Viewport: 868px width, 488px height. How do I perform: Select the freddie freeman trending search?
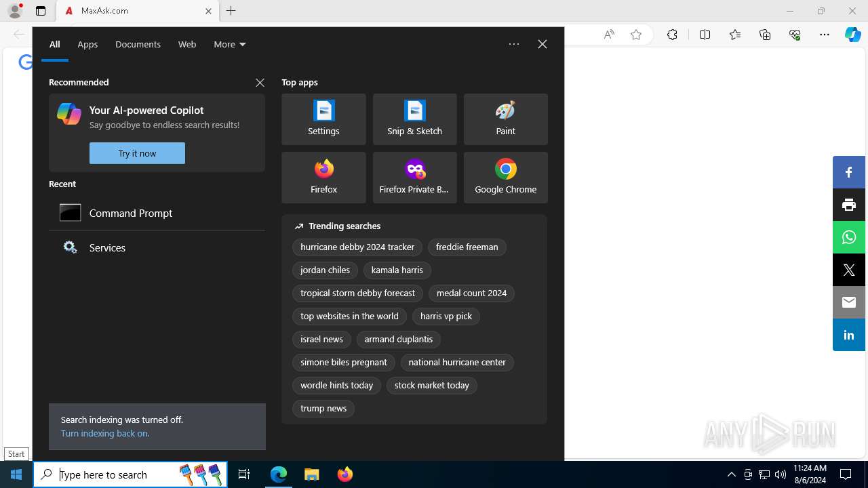(x=467, y=247)
